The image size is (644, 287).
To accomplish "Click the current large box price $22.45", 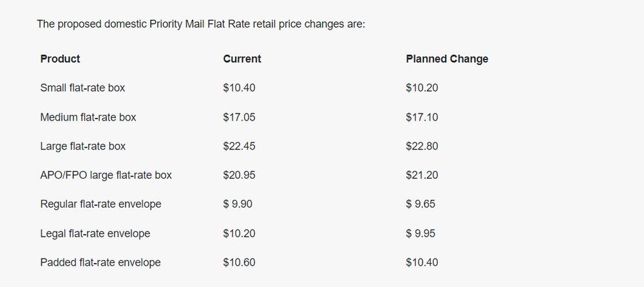I will (240, 146).
